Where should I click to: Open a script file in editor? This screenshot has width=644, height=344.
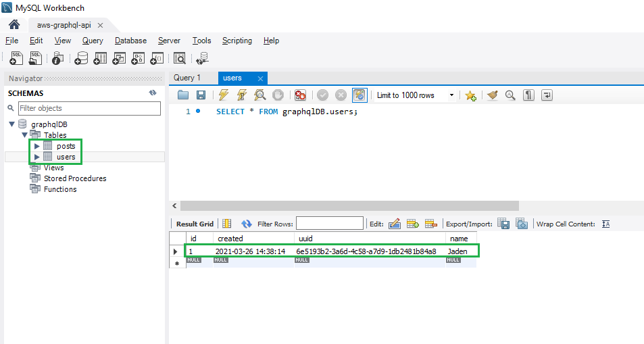pyautogui.click(x=182, y=95)
